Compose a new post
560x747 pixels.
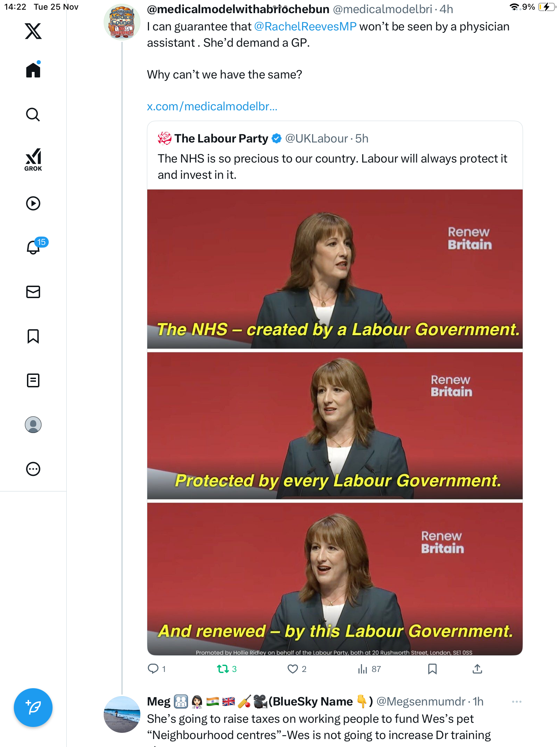point(33,708)
